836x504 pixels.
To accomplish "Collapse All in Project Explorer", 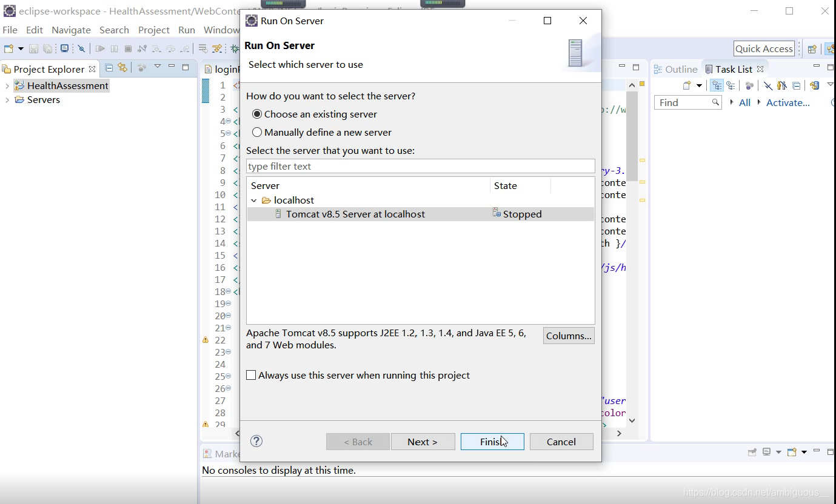I will tap(109, 68).
